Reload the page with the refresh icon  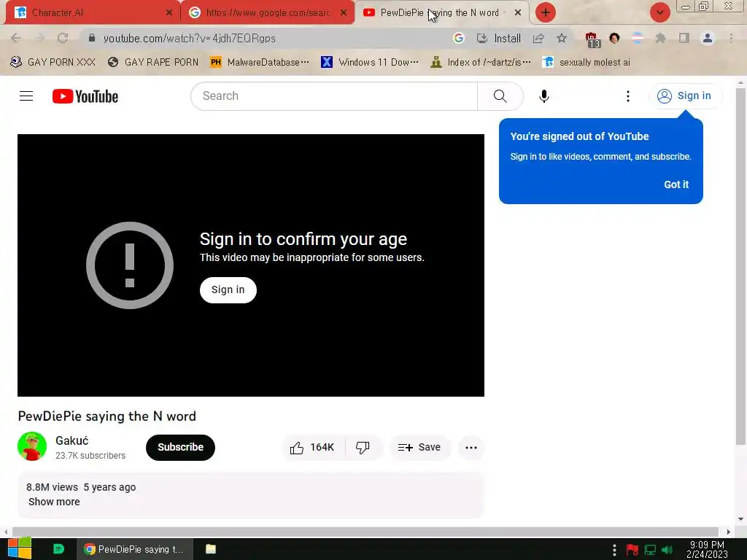tap(63, 38)
